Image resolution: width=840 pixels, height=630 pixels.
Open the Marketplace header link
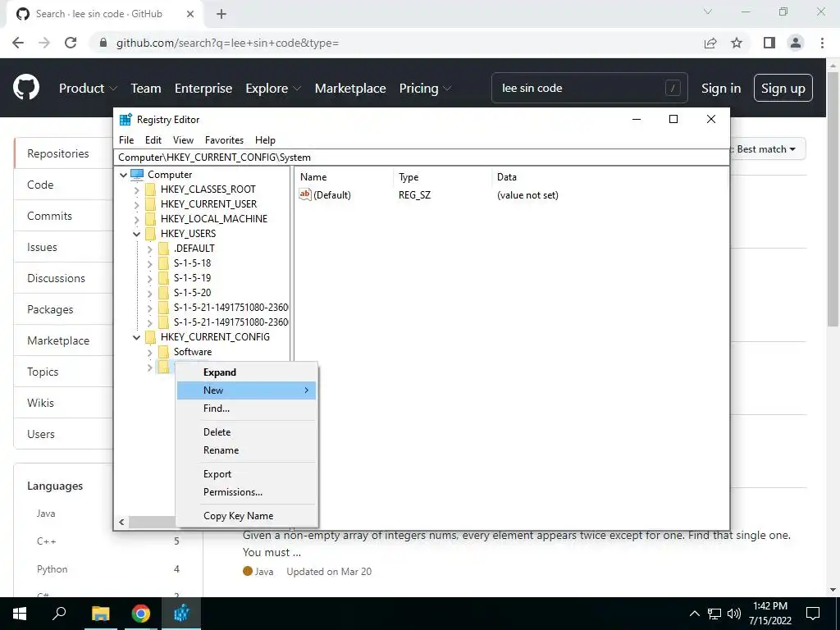[x=350, y=89]
